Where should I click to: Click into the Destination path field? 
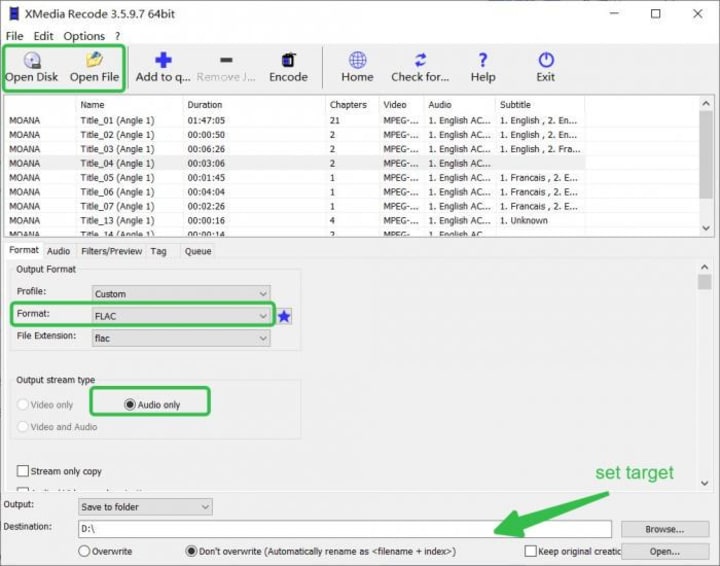click(345, 529)
